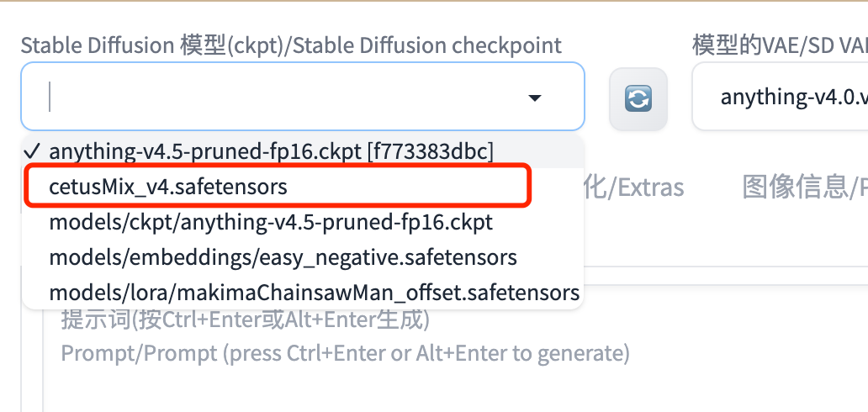Image resolution: width=868 pixels, height=412 pixels.
Task: Click the Stable Diffusion checkpoint label text
Action: 291,45
